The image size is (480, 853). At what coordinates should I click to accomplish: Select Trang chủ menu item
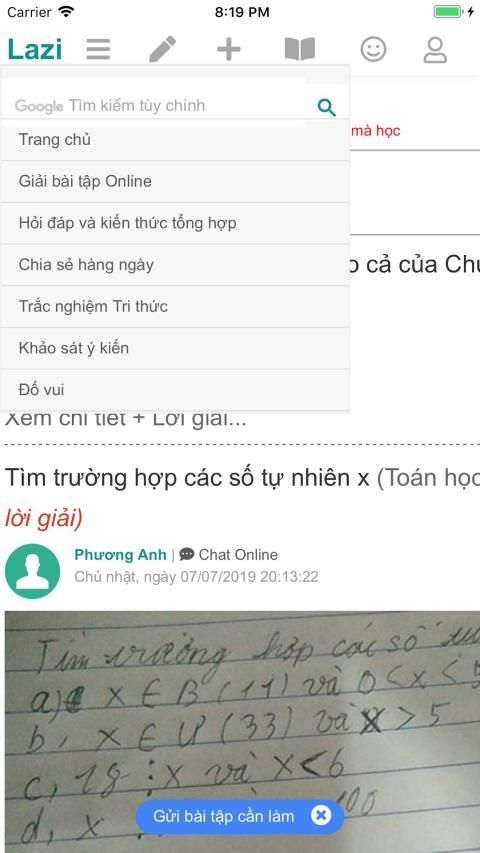[175, 140]
